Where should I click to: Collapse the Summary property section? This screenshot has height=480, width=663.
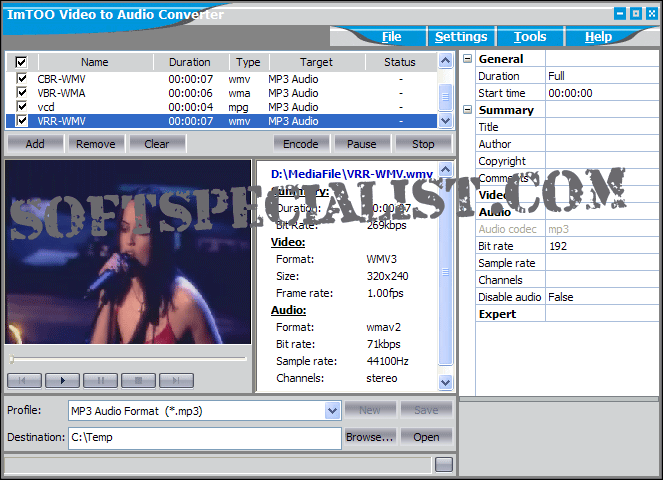467,110
